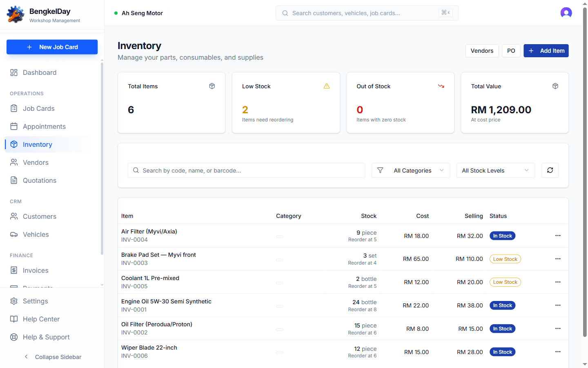Open the Ah Seng Motor workshop selector
588x368 pixels.
click(139, 13)
